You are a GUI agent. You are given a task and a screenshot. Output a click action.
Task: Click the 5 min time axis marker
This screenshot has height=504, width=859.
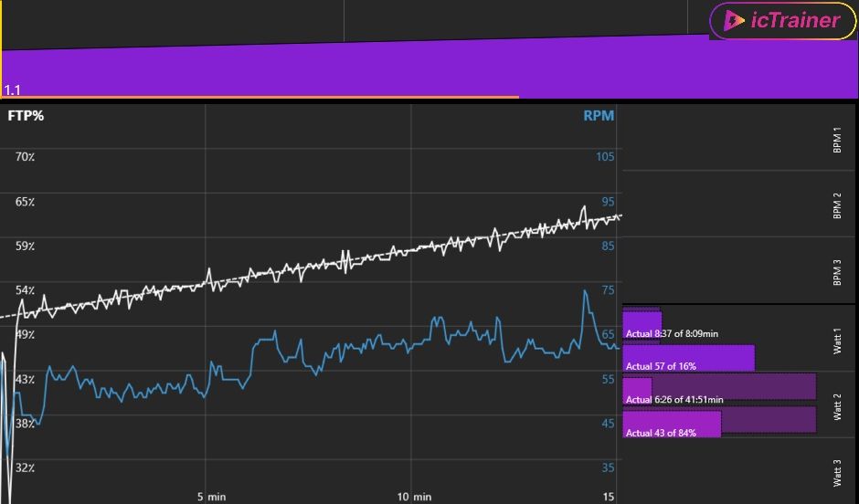pyautogui.click(x=211, y=497)
